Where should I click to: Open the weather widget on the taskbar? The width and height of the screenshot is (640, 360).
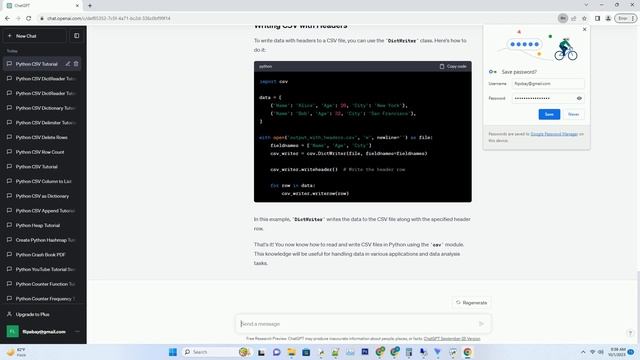pyautogui.click(x=16, y=352)
